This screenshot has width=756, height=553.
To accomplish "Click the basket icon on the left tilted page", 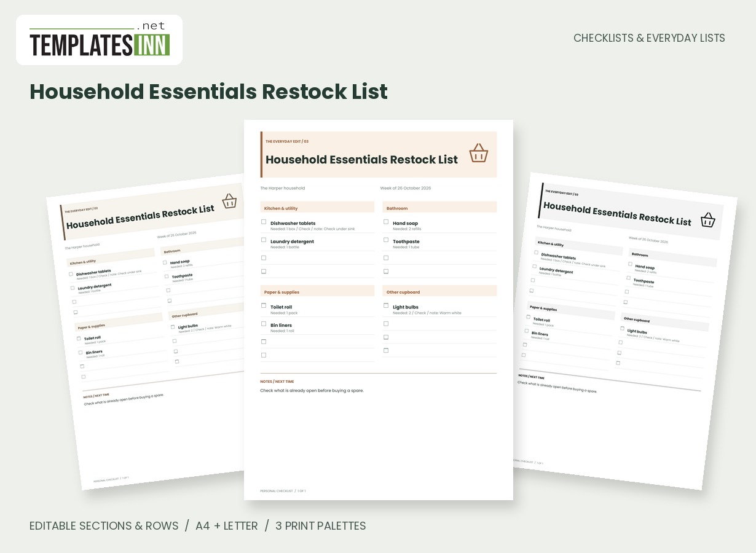I will coord(229,201).
